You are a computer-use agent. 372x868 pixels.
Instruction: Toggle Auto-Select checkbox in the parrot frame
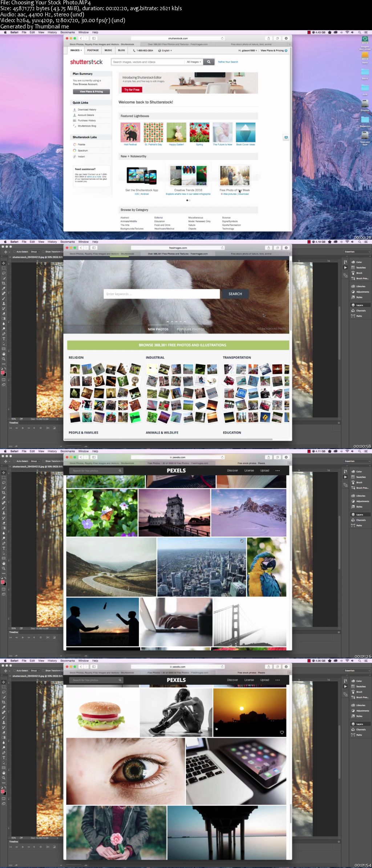(15, 461)
